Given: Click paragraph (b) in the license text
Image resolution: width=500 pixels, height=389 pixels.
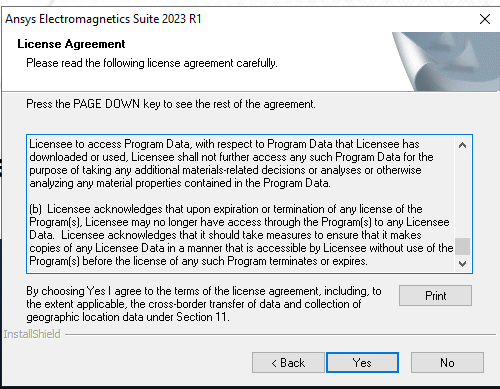Looking at the screenshot, I should (241, 235).
